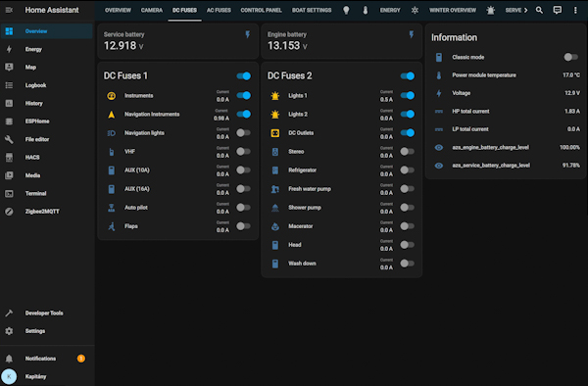Turn on the Navigation lights switch
Screen dimensions: 588x386
pos(244,132)
